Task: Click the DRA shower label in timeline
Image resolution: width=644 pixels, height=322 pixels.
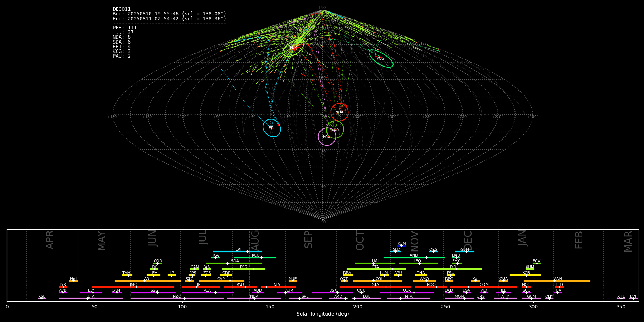Action: click(347, 273)
